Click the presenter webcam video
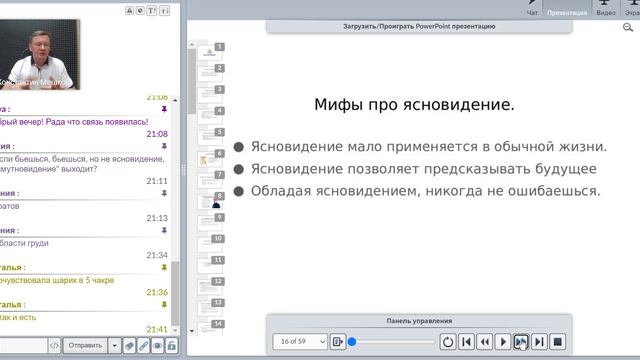The height and width of the screenshot is (360, 640). [40, 54]
